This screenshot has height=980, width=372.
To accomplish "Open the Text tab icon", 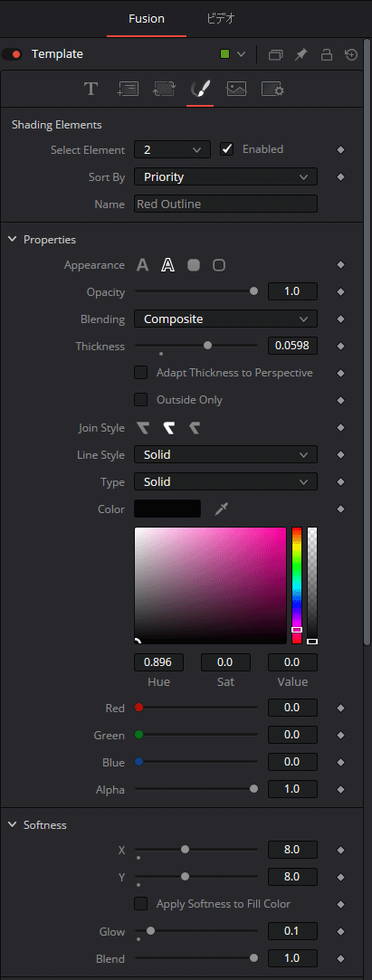I will point(91,89).
